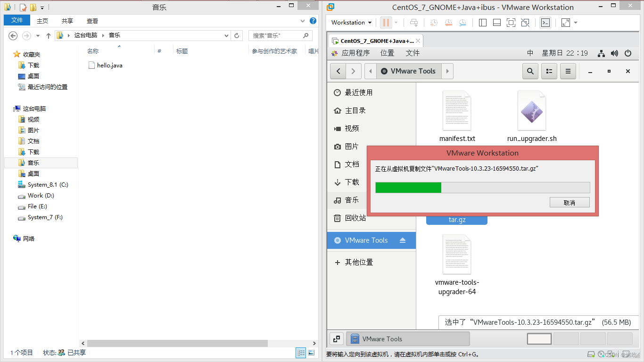Image resolution: width=644 pixels, height=362 pixels.
Task: Click the green file copy progress bar
Action: (408, 188)
